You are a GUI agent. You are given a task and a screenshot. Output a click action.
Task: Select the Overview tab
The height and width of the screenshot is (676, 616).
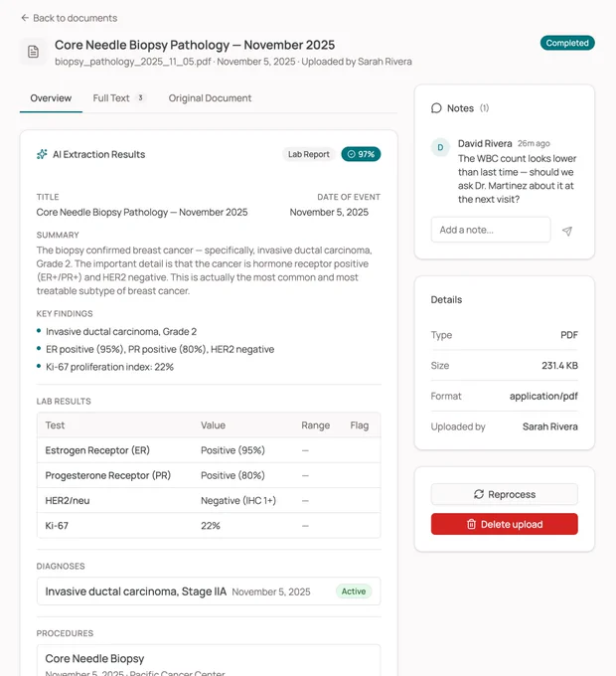[51, 98]
